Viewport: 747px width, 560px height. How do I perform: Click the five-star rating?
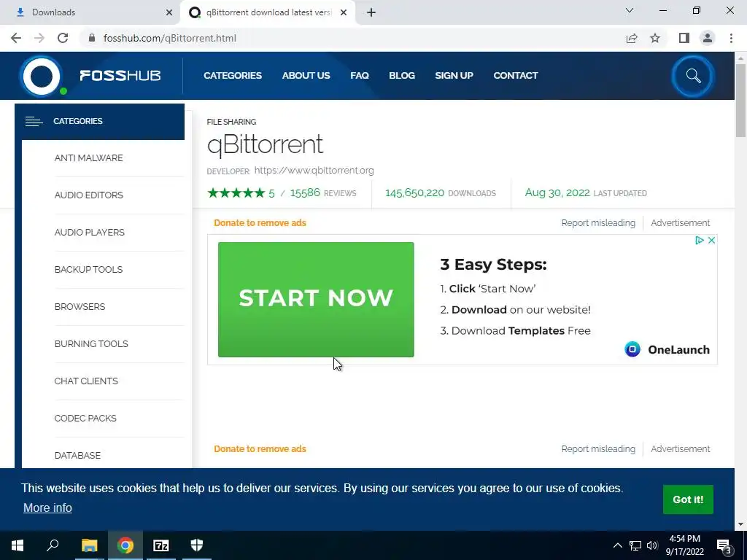click(236, 192)
